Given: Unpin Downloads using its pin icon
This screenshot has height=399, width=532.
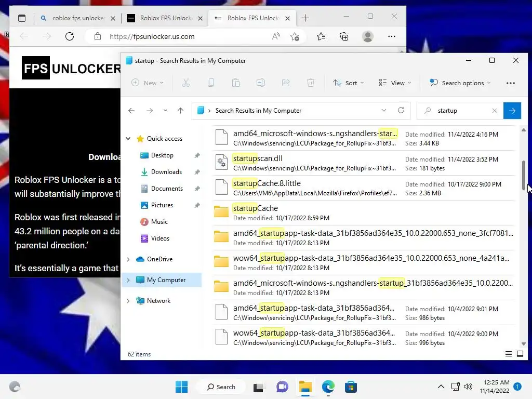Looking at the screenshot, I should [197, 172].
